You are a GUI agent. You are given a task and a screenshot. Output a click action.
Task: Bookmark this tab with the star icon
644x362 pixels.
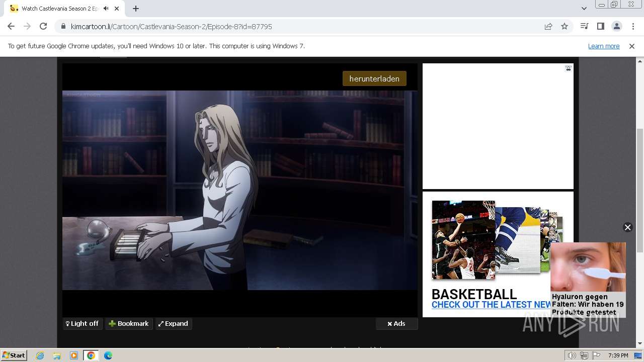coord(565,26)
